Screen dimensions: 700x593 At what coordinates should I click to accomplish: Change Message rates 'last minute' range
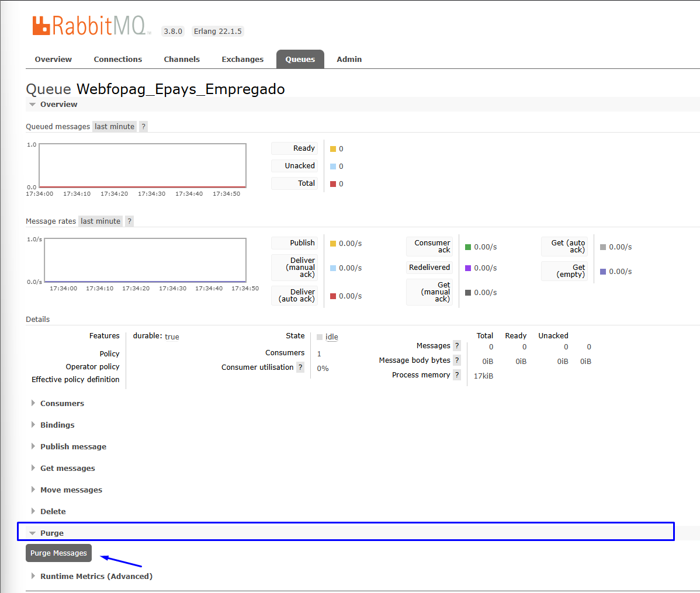pos(101,221)
